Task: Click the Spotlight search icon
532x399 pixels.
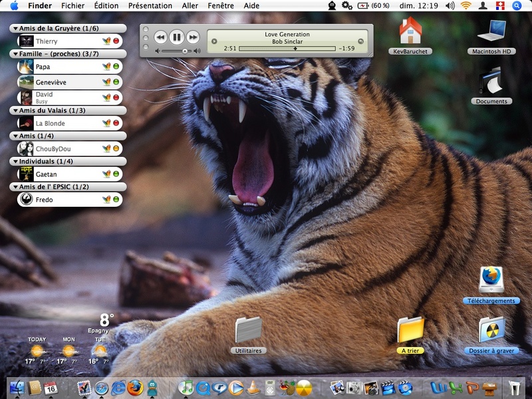Action: 517,5
